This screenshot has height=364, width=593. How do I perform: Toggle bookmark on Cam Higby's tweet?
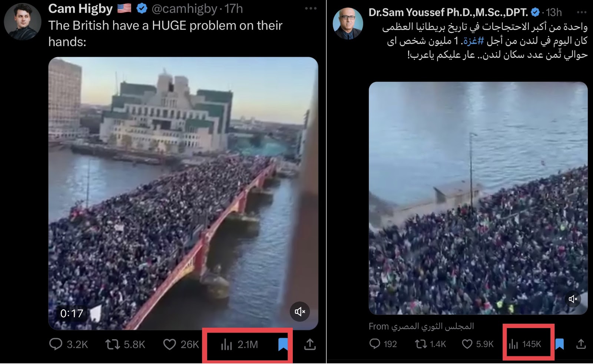click(x=283, y=344)
